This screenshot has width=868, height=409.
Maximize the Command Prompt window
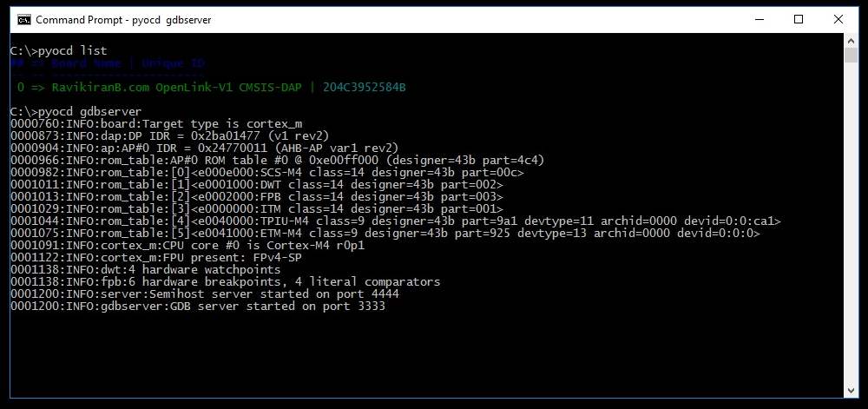pos(799,19)
